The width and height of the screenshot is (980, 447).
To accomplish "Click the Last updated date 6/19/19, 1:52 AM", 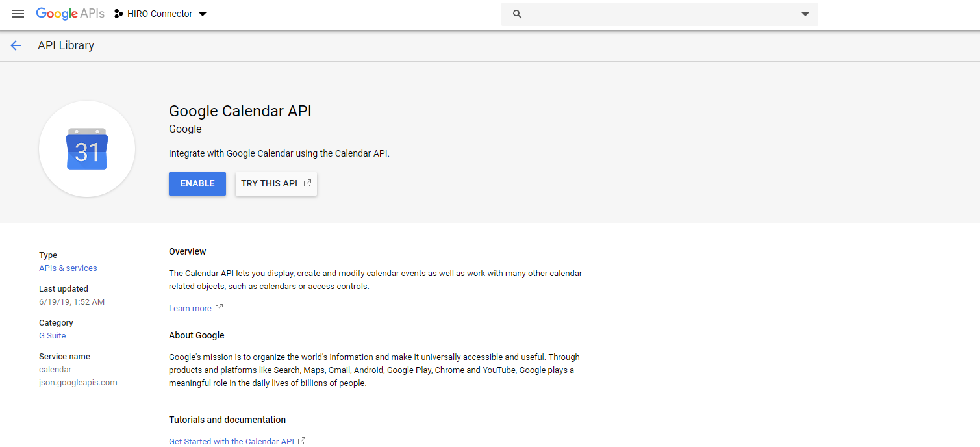I will tap(72, 302).
